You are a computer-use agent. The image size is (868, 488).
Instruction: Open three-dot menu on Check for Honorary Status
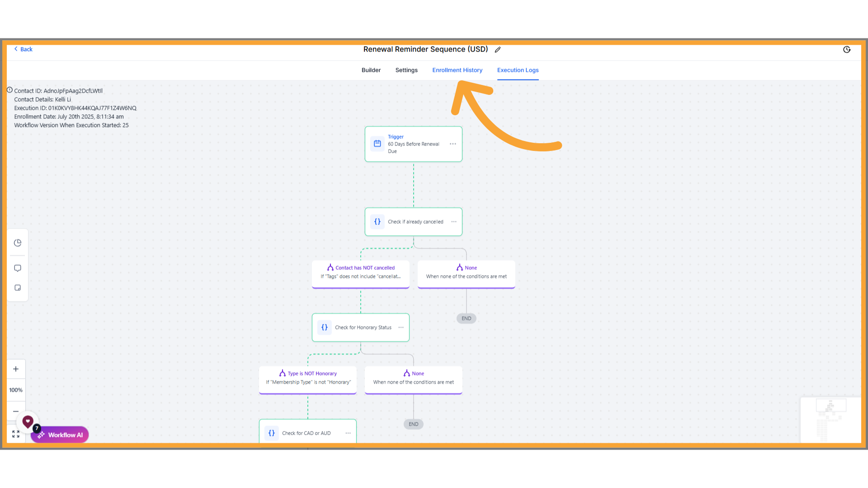tap(401, 328)
